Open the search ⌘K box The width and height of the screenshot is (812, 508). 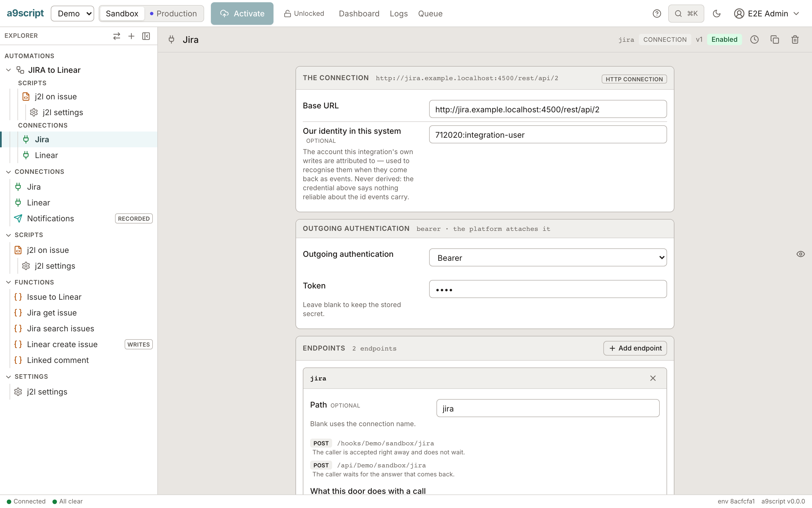pyautogui.click(x=686, y=14)
